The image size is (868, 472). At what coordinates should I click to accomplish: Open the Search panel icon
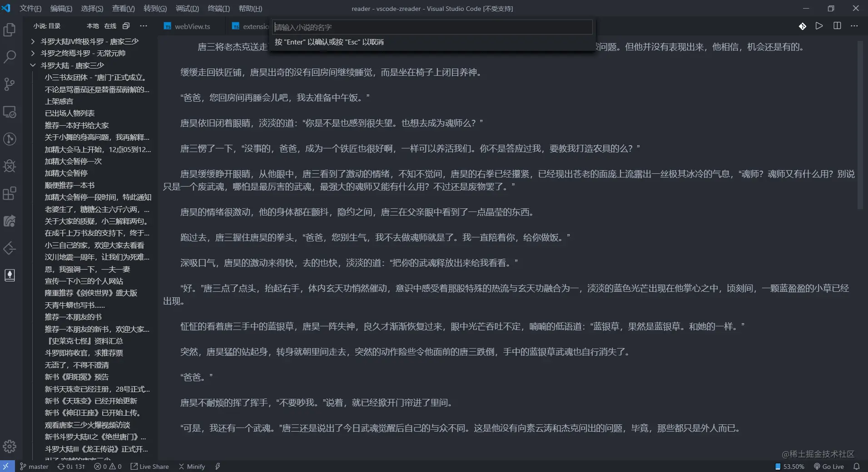pos(10,57)
